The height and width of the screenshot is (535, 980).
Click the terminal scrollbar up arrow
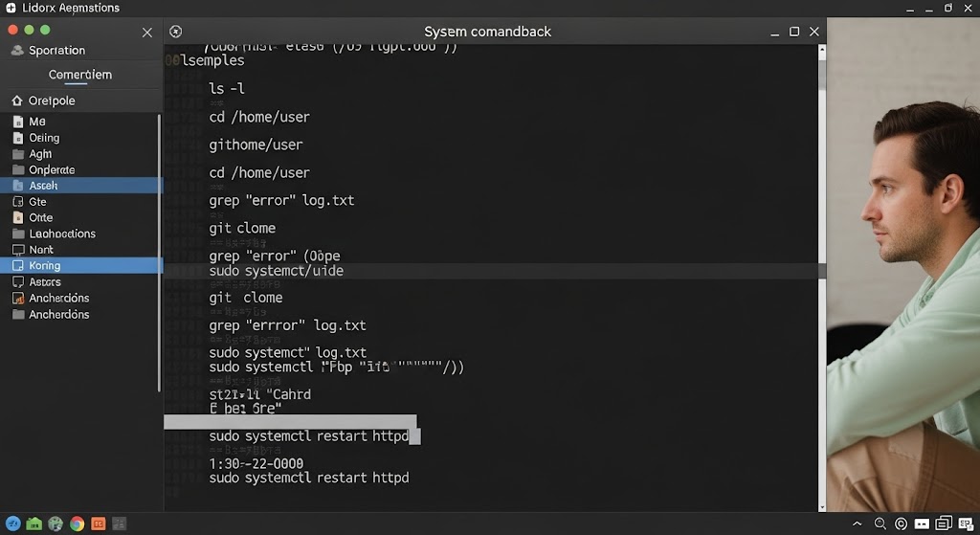pyautogui.click(x=822, y=50)
